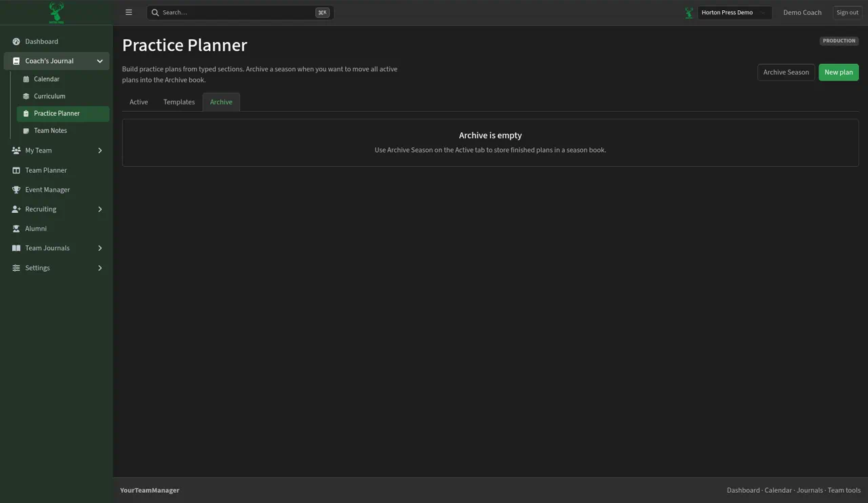Click the Coach's Journal book icon

(16, 61)
